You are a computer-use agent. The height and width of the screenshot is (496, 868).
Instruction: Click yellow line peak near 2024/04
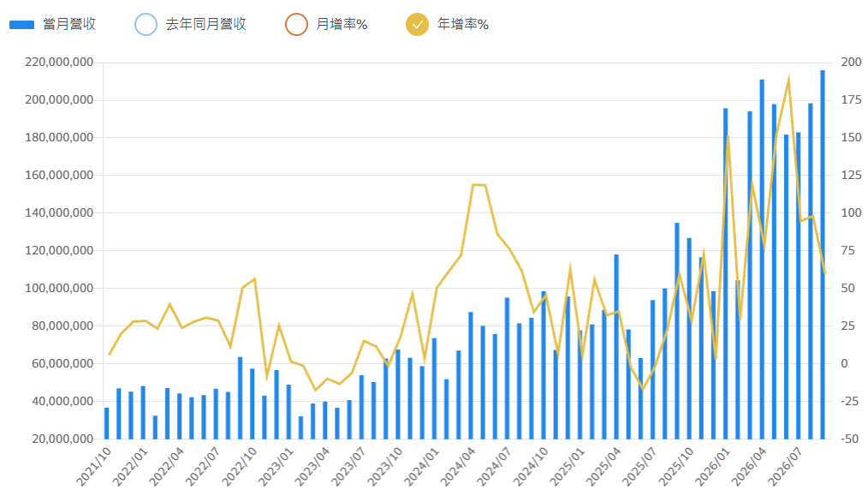point(474,184)
